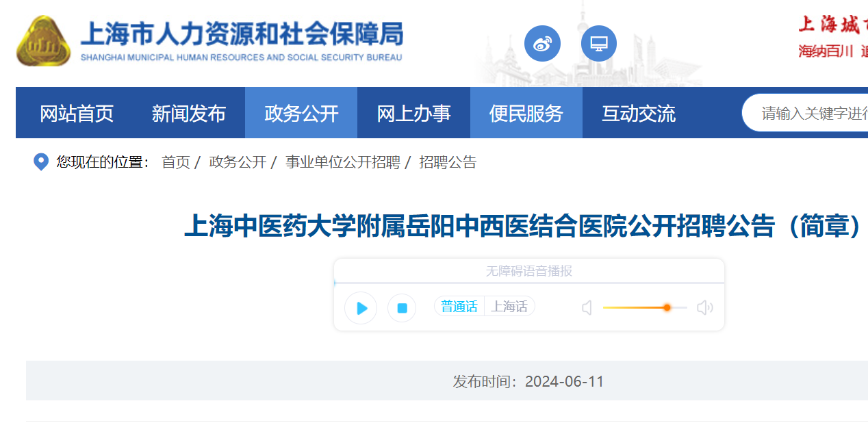Click the audio progress bar
The height and width of the screenshot is (438, 868).
(x=528, y=283)
